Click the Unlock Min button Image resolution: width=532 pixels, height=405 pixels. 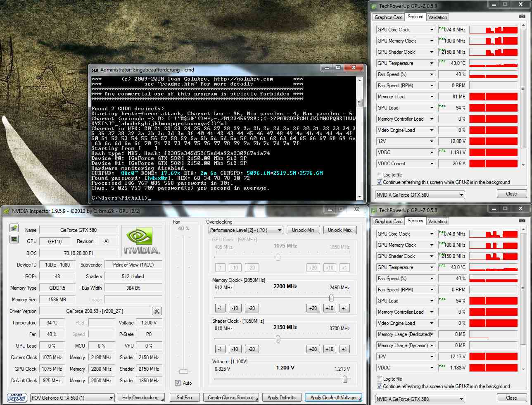[303, 230]
